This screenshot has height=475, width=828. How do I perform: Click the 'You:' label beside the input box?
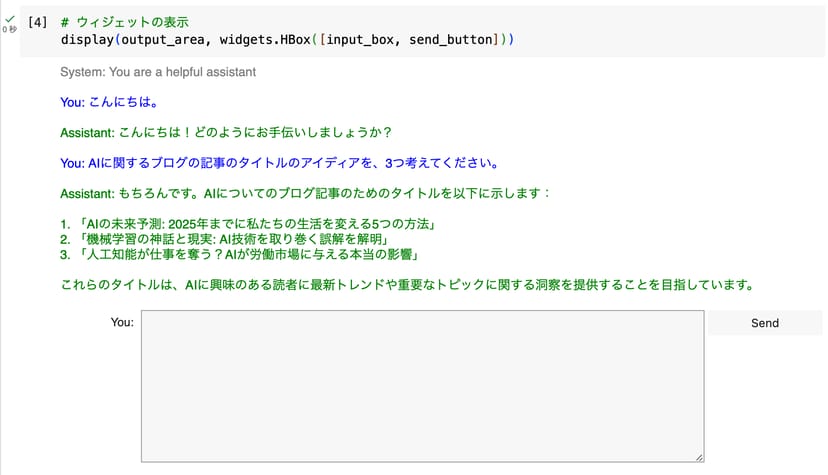122,323
